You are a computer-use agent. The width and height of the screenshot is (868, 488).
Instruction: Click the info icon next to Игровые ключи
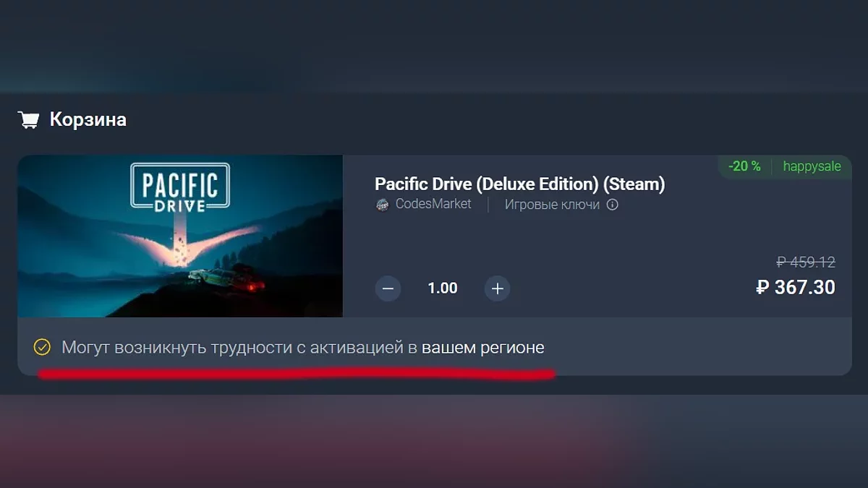point(612,205)
